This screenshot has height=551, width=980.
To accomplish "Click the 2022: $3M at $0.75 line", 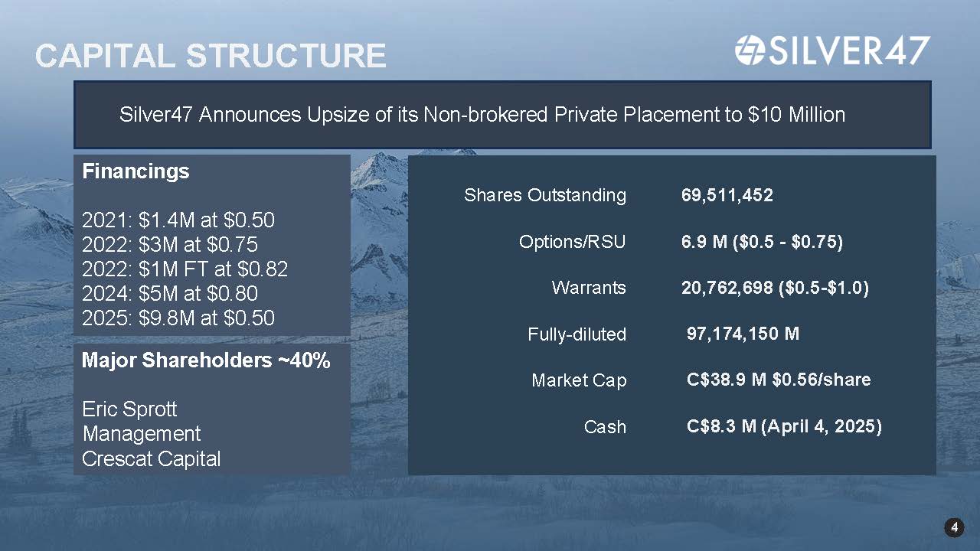I will (169, 245).
